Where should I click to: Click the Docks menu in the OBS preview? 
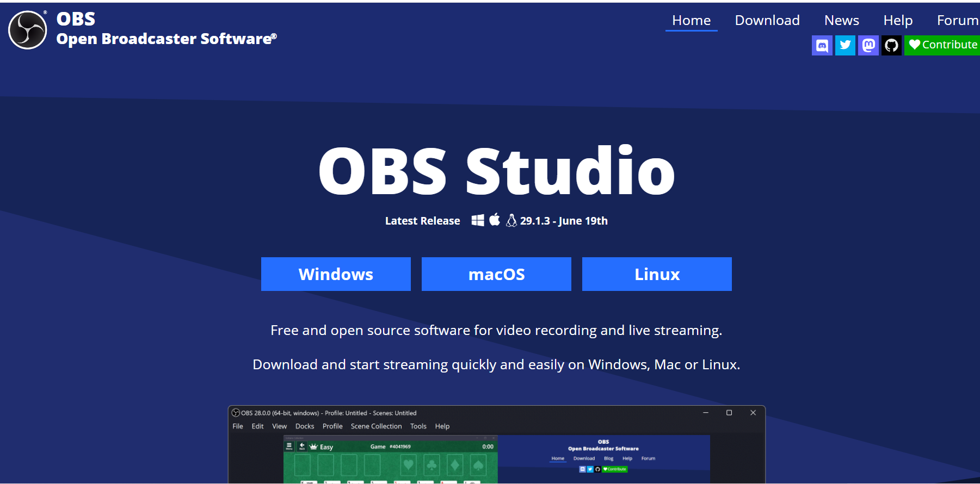[305, 426]
